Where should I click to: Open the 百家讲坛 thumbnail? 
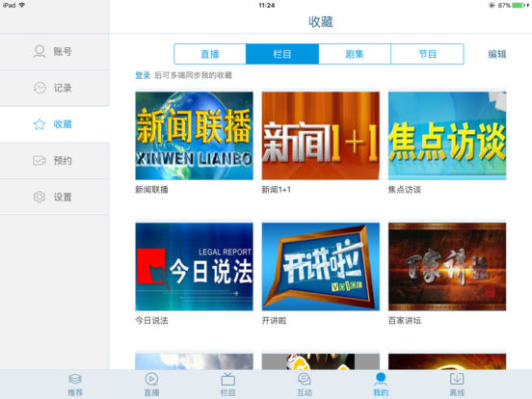click(x=447, y=267)
